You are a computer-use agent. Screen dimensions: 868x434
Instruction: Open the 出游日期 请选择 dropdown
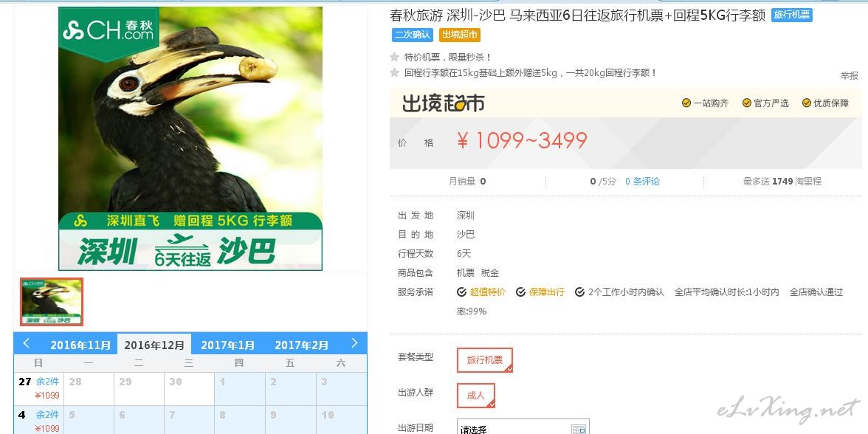coord(523,428)
